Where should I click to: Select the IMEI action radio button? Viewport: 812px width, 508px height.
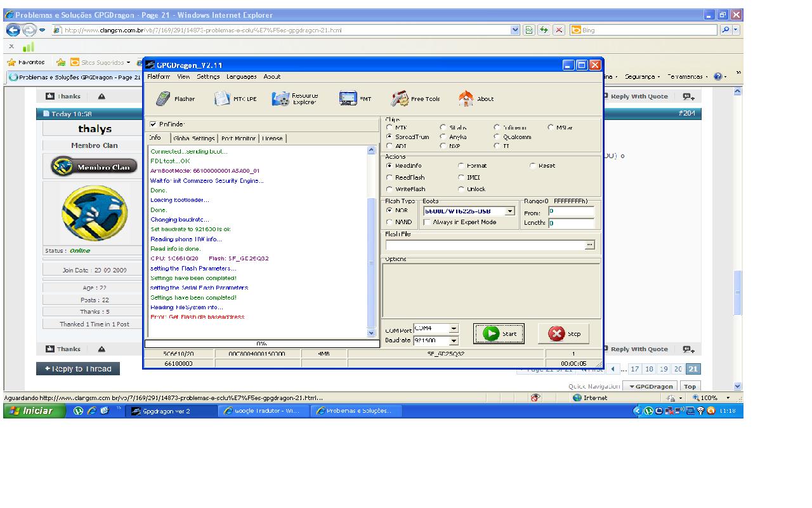[x=461, y=178]
